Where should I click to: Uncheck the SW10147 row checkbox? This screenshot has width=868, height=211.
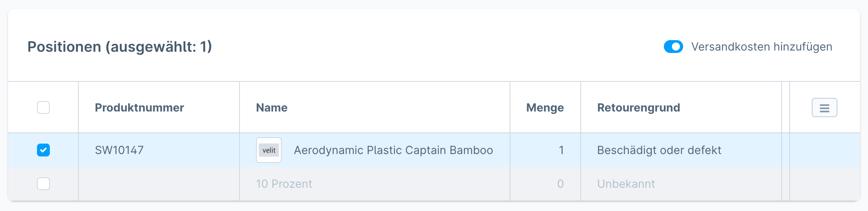tap(43, 150)
